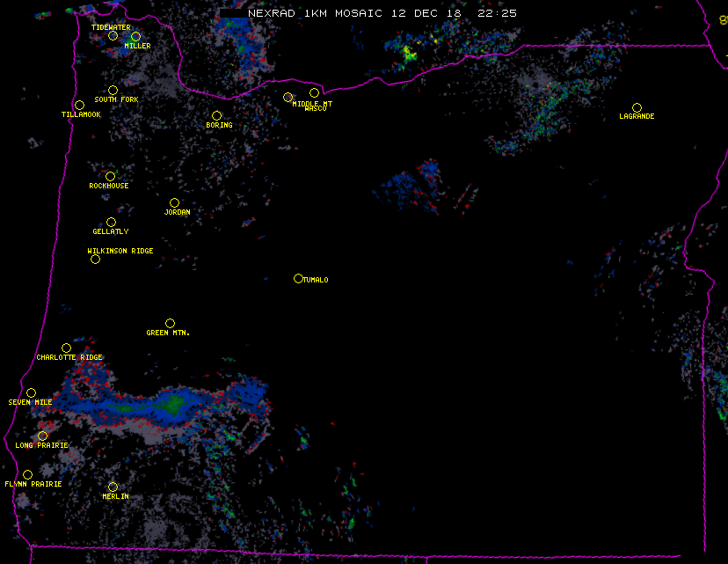Select the Tillamook station circle
The height and width of the screenshot is (564, 728).
tap(79, 106)
